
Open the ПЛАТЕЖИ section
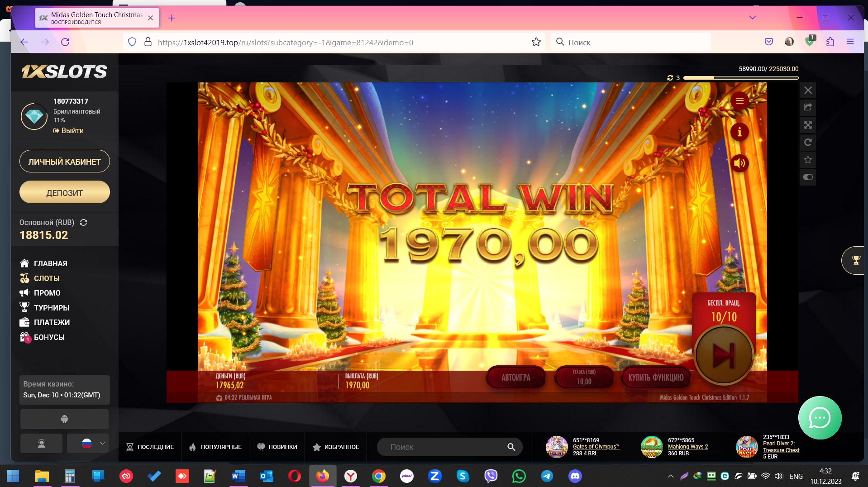pyautogui.click(x=44, y=322)
